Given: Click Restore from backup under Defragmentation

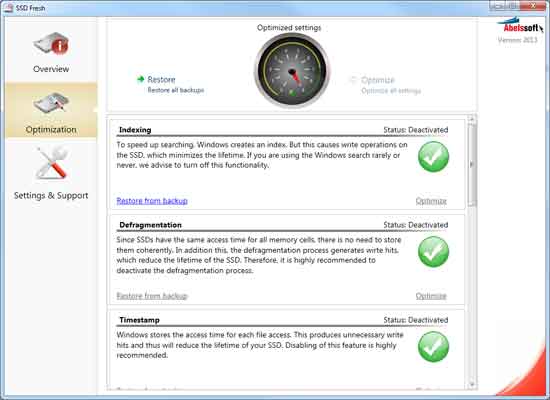Looking at the screenshot, I should 152,296.
